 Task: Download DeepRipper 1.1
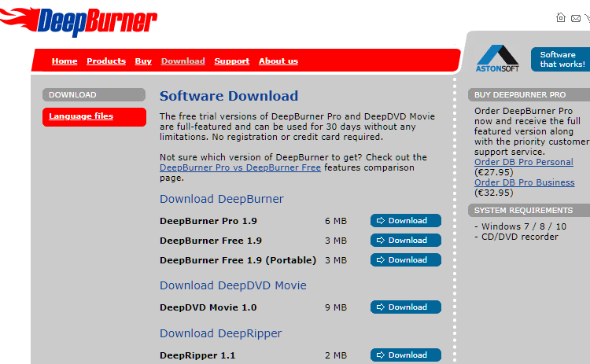[405, 355]
